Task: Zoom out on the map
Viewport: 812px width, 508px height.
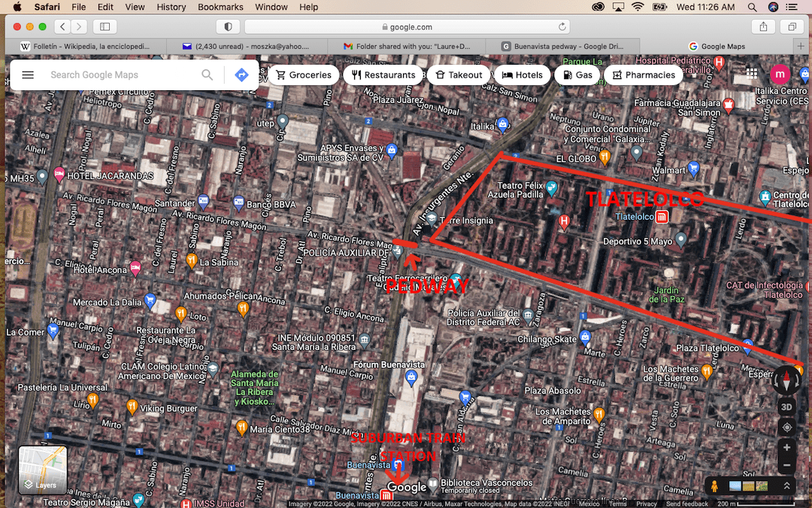Action: tap(786, 465)
